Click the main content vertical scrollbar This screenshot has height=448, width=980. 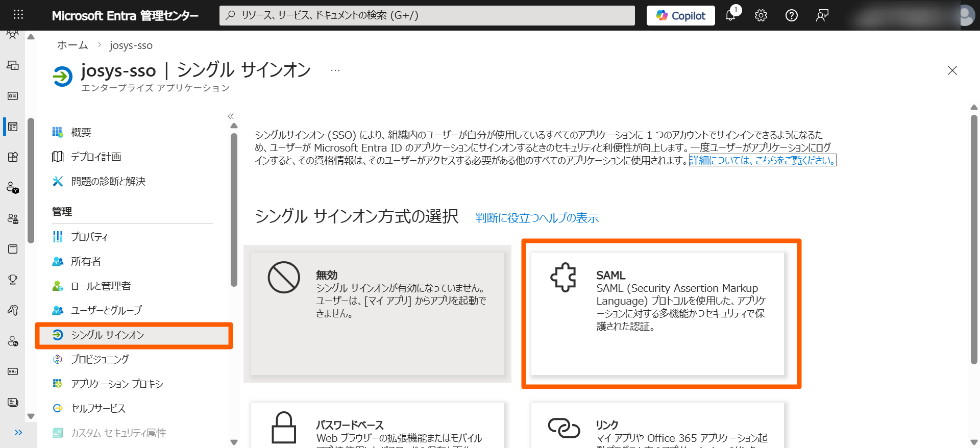point(974,240)
